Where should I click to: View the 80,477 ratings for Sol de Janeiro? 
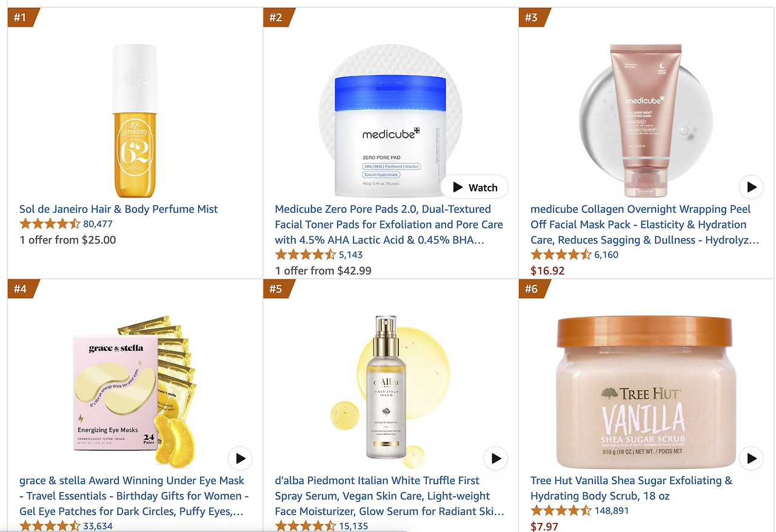coord(98,224)
